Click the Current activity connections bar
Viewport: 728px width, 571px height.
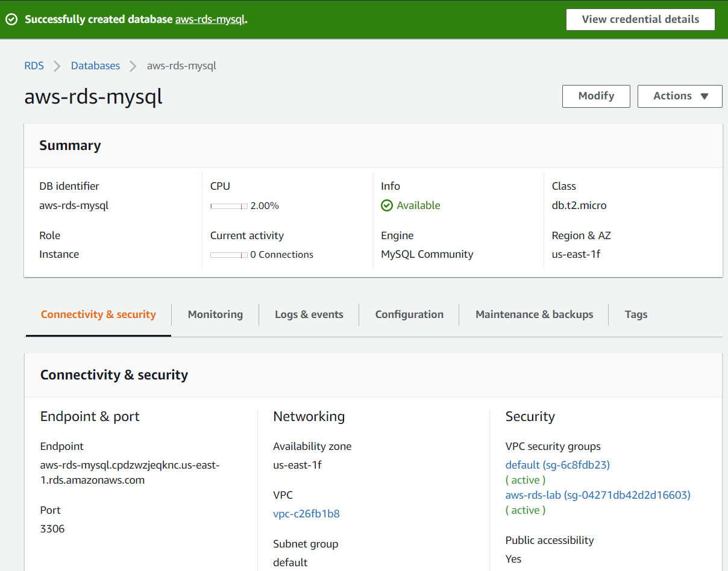point(229,255)
